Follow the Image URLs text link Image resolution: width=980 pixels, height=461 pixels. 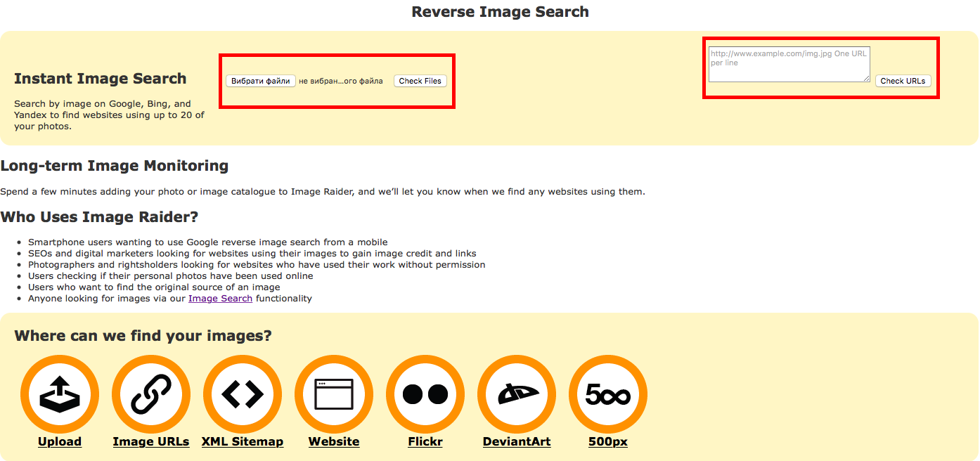point(151,442)
